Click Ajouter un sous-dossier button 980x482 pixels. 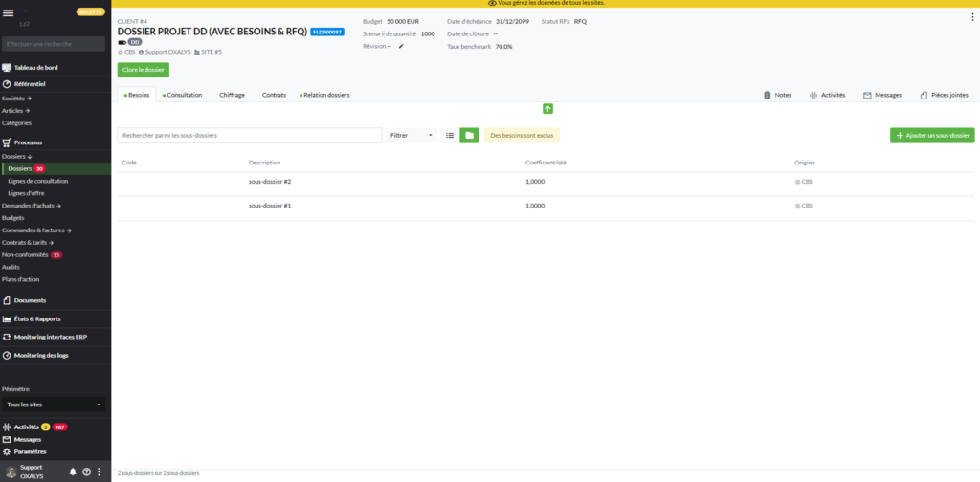pos(932,136)
